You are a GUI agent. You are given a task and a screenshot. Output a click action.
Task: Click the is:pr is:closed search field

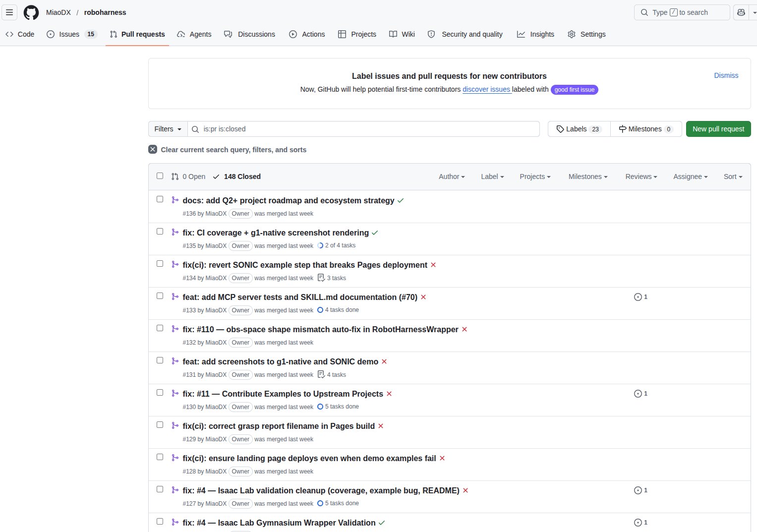pos(363,129)
